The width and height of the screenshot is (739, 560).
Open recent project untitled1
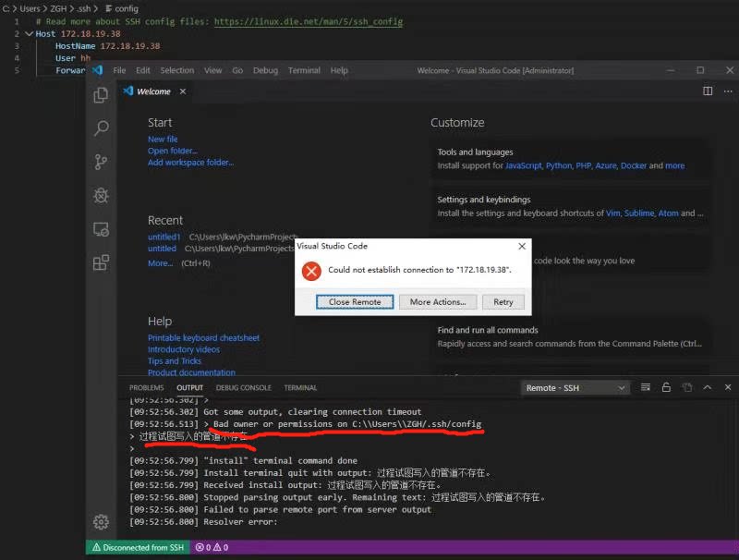pyautogui.click(x=164, y=237)
